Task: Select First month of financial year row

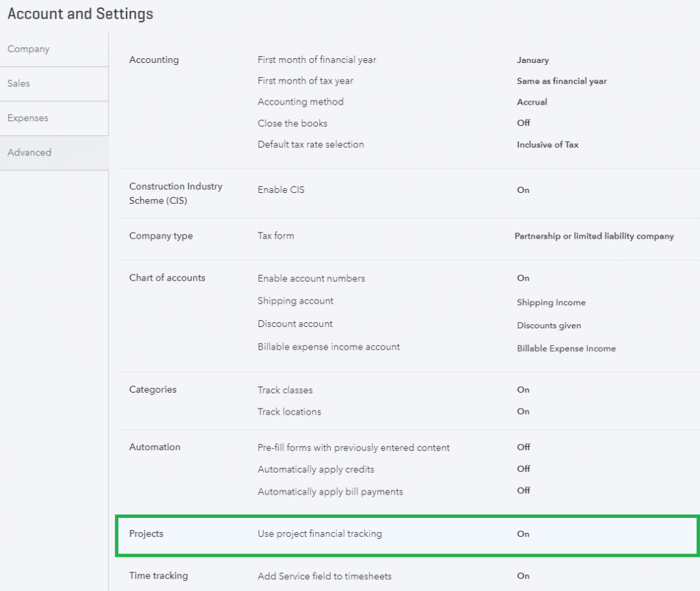Action: [x=317, y=60]
